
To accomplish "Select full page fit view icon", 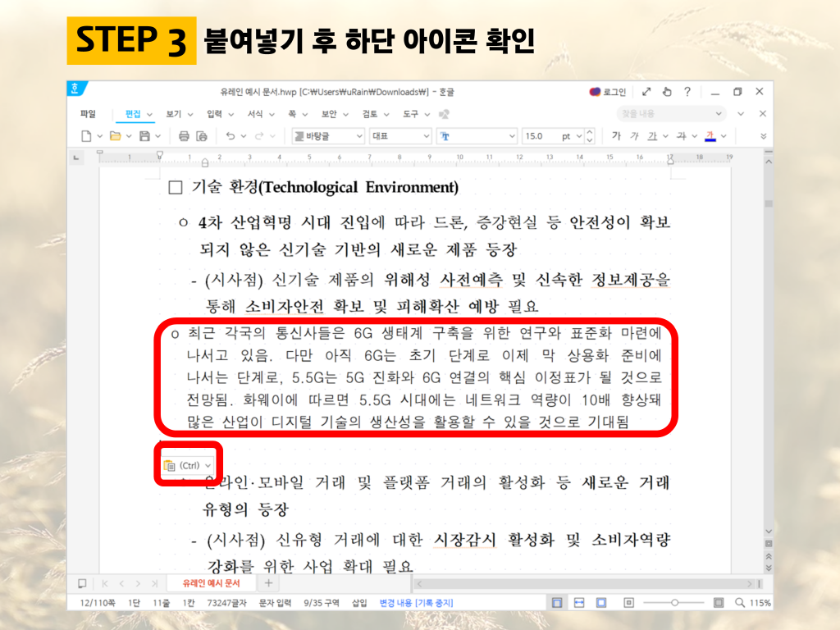I will [x=601, y=603].
